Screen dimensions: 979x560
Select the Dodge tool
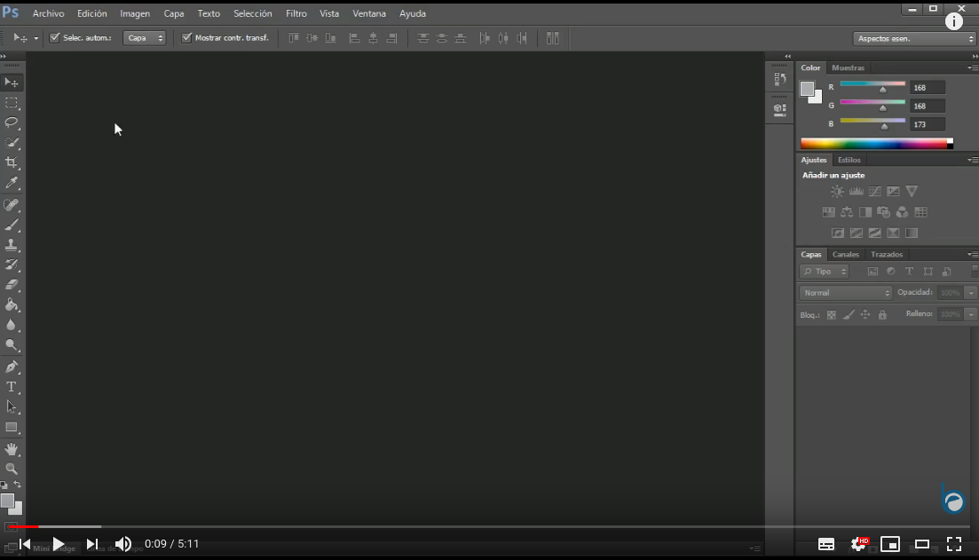[x=12, y=344]
